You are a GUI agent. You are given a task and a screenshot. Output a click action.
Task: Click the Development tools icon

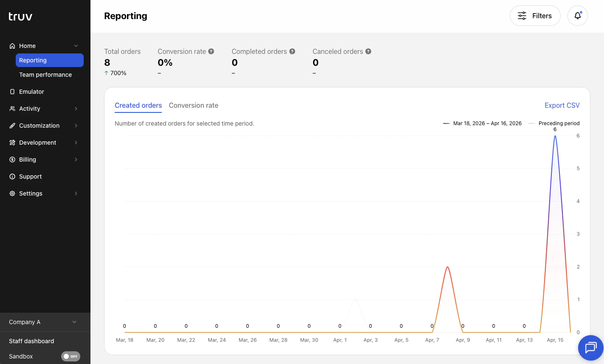[x=12, y=143]
